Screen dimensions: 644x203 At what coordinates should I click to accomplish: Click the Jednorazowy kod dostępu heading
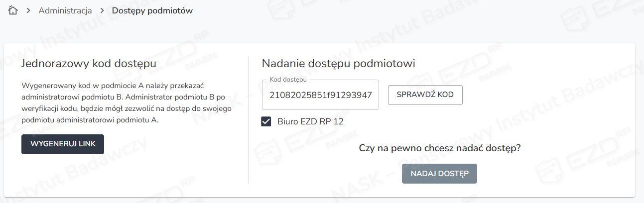click(x=89, y=64)
